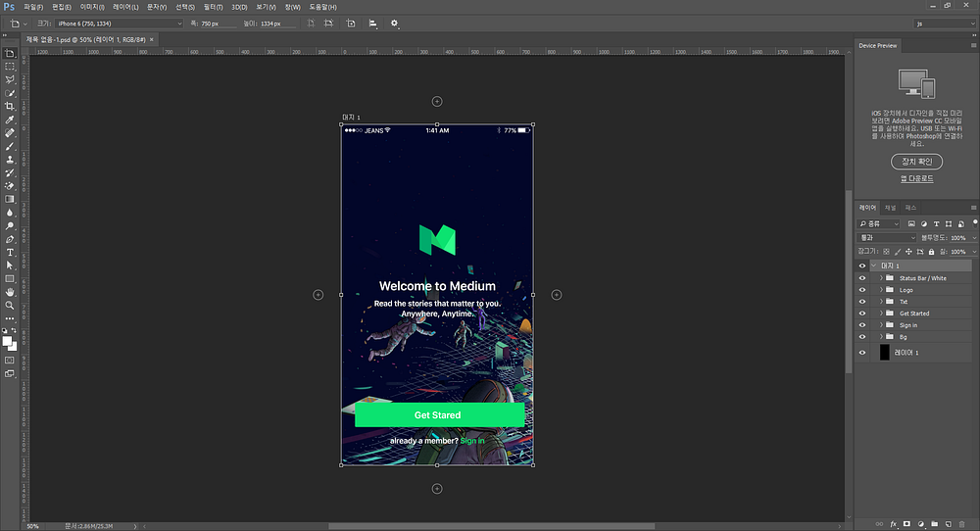
Task: Click the foreground color swatch
Action: (x=7, y=341)
